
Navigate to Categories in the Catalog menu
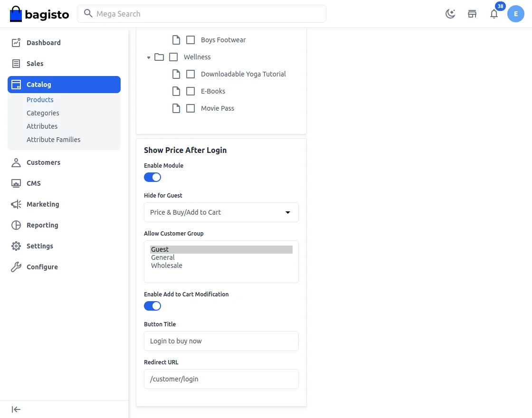tap(43, 113)
